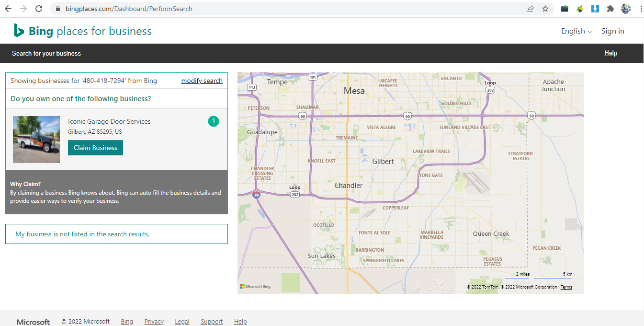Open the Iconic Garage Door truck photo
This screenshot has height=326, width=644.
(36, 140)
